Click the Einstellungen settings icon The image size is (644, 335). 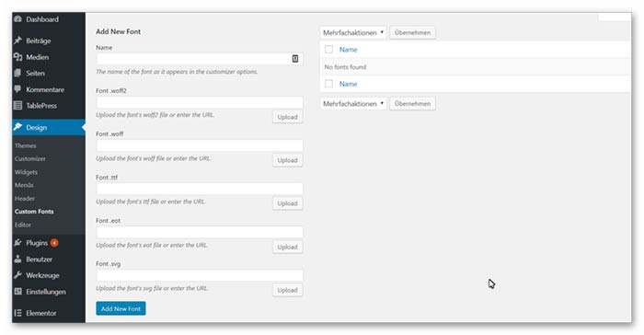tap(17, 292)
